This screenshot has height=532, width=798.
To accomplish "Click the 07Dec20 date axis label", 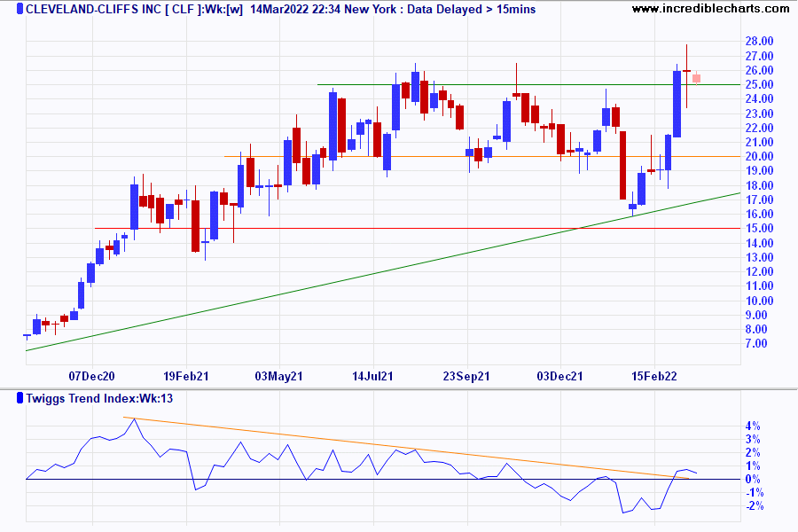I will click(91, 376).
